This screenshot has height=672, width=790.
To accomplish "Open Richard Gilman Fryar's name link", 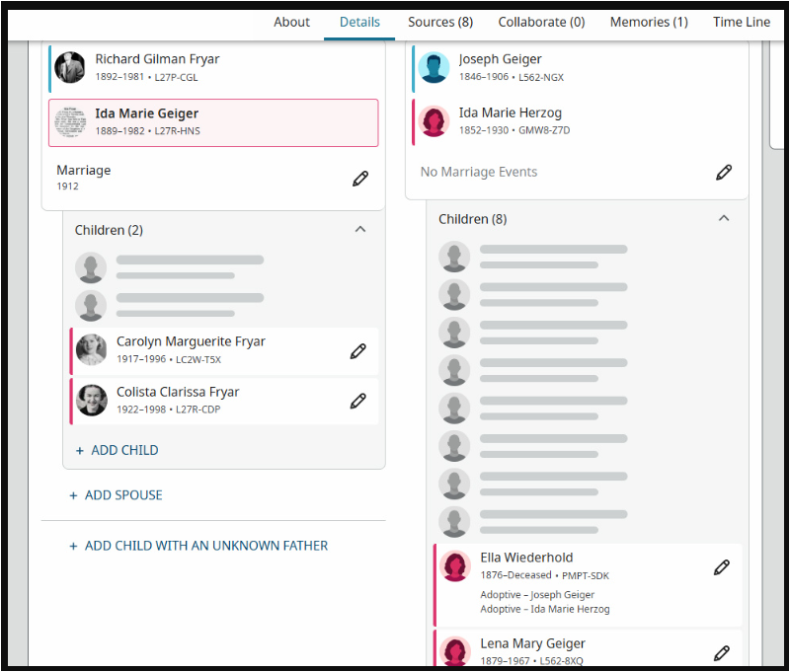I will [x=157, y=59].
